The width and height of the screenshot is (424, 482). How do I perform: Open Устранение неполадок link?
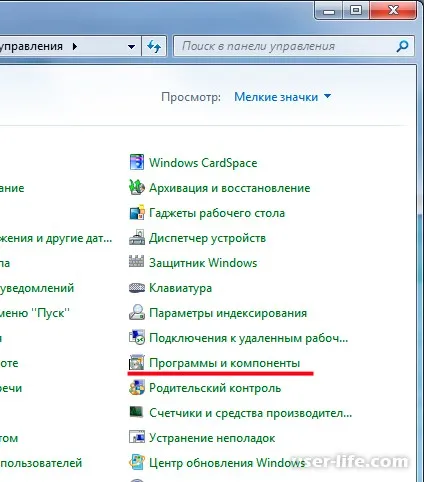212,438
